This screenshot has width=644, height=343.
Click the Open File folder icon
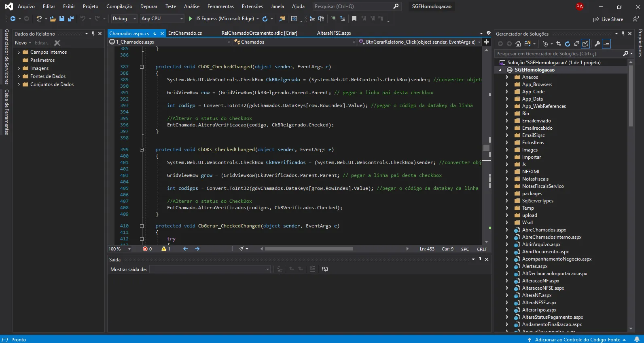pos(53,19)
